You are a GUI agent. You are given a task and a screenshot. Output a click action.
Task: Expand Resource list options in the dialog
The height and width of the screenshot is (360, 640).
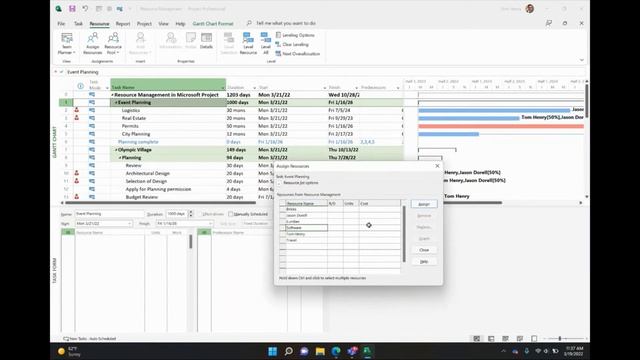click(x=280, y=183)
